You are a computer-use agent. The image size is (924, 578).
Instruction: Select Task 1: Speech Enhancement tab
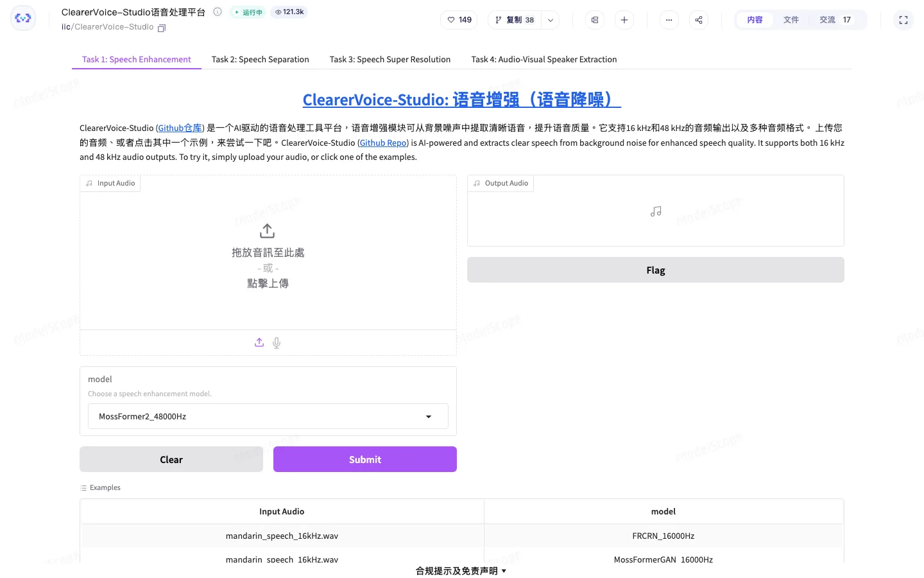(x=137, y=59)
